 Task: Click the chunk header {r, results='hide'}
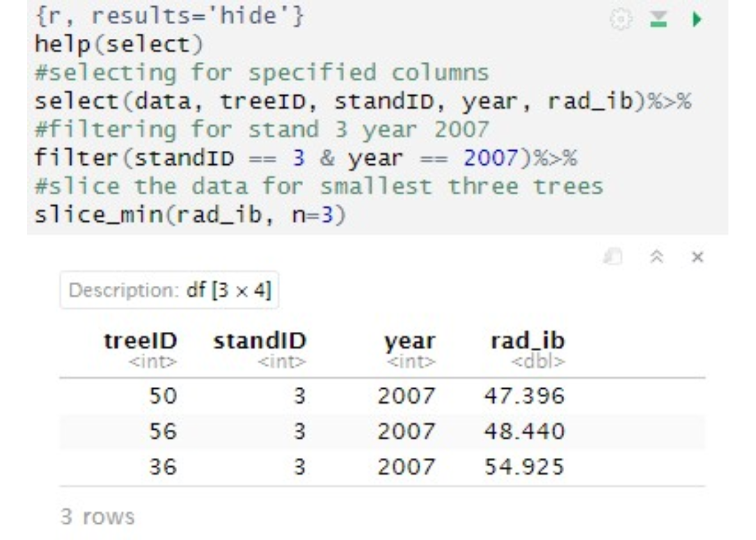pos(169,16)
